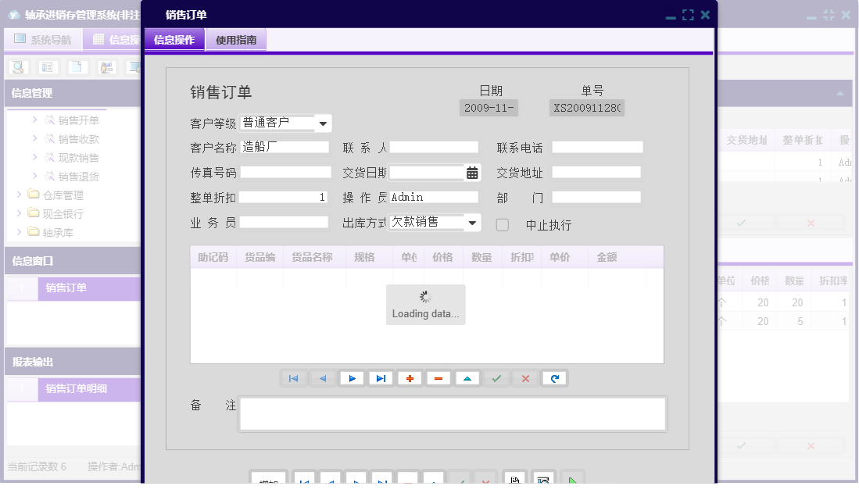The height and width of the screenshot is (504, 859).
Task: Refresh goods grid with curved arrow icon
Action: click(x=554, y=378)
